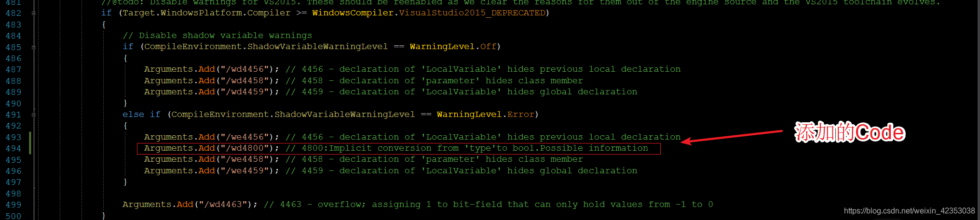Click line number 488 in the gutter
Image resolution: width=980 pixels, height=220 pixels.
click(14, 81)
